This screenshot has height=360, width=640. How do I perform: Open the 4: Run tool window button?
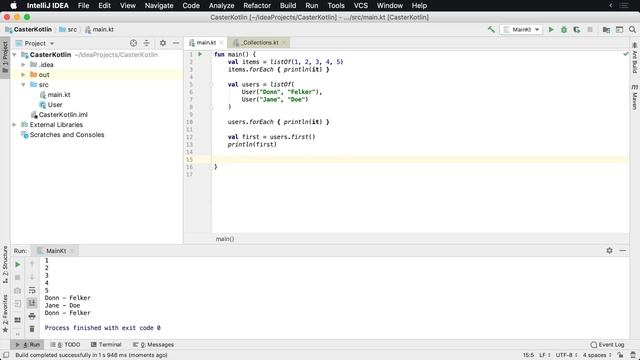click(28, 344)
